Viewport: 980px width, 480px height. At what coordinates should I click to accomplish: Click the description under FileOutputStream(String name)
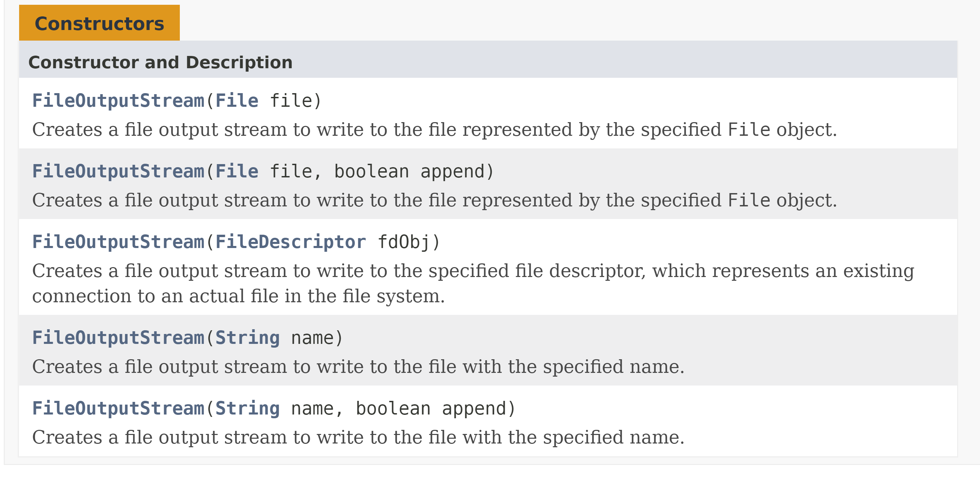pos(358,367)
